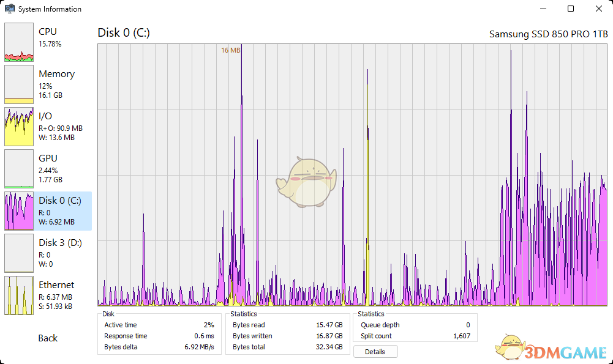Viewport: 613px width, 364px height.
Task: Select the Memory mini graph thumbnail
Action: tap(19, 85)
